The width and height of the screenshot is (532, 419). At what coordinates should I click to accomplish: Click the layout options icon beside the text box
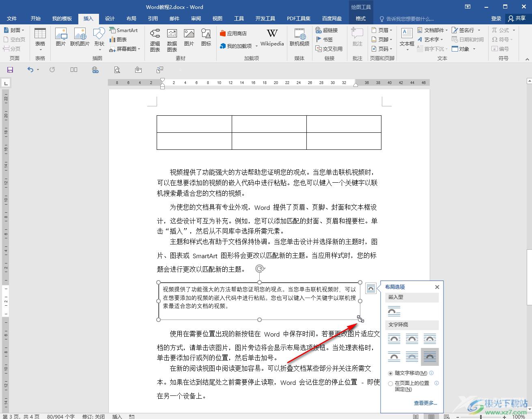click(x=370, y=288)
